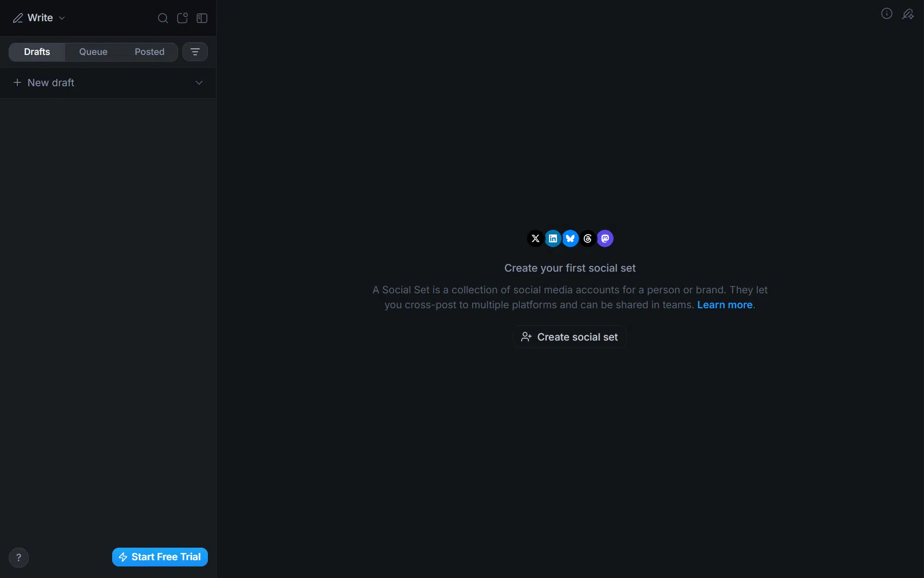Screen dimensions: 924x578
Task: Switch to the Posted tab
Action: pyautogui.click(x=149, y=52)
